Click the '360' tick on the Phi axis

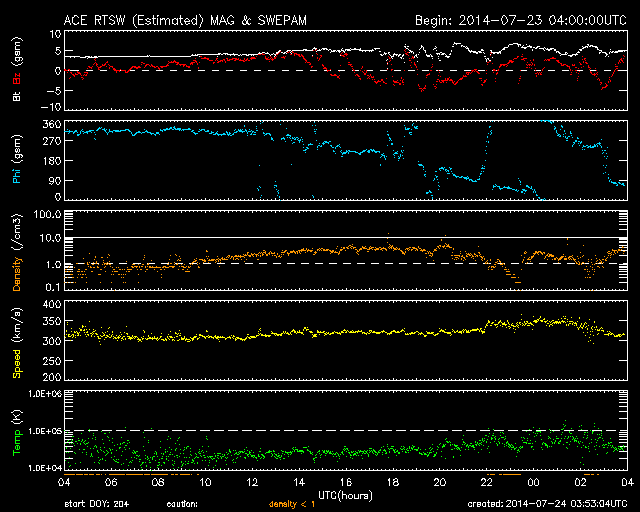[x=52, y=124]
